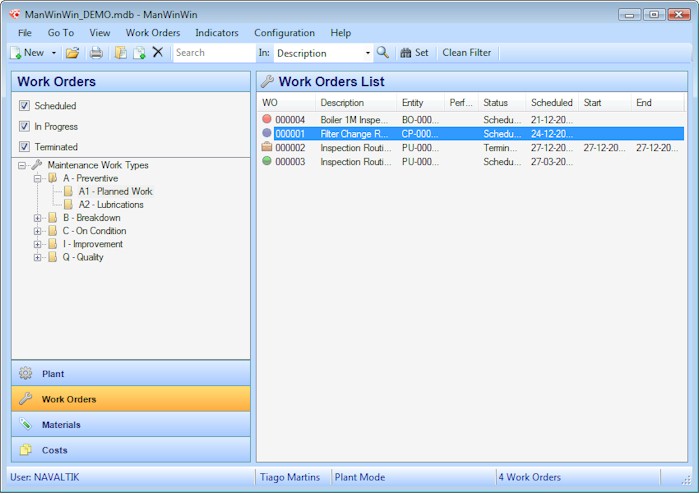This screenshot has height=494, width=700.
Task: Uncheck the Terminated checkbox
Action: click(24, 146)
